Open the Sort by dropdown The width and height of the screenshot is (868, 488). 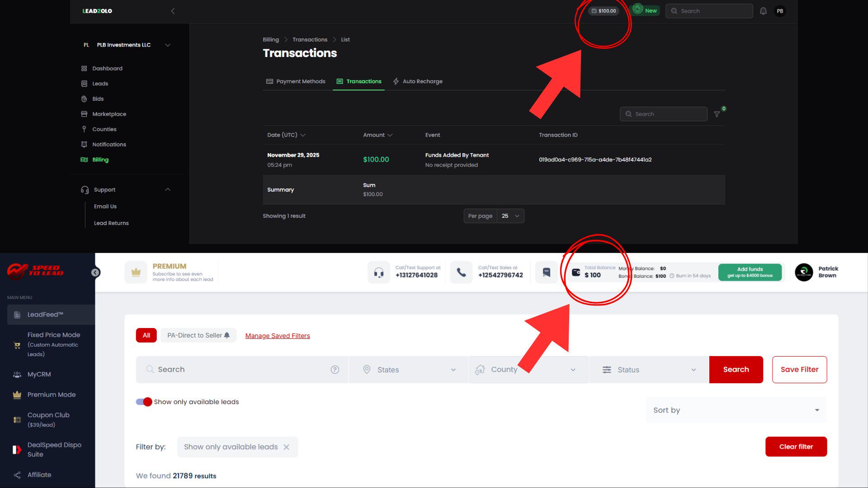736,410
